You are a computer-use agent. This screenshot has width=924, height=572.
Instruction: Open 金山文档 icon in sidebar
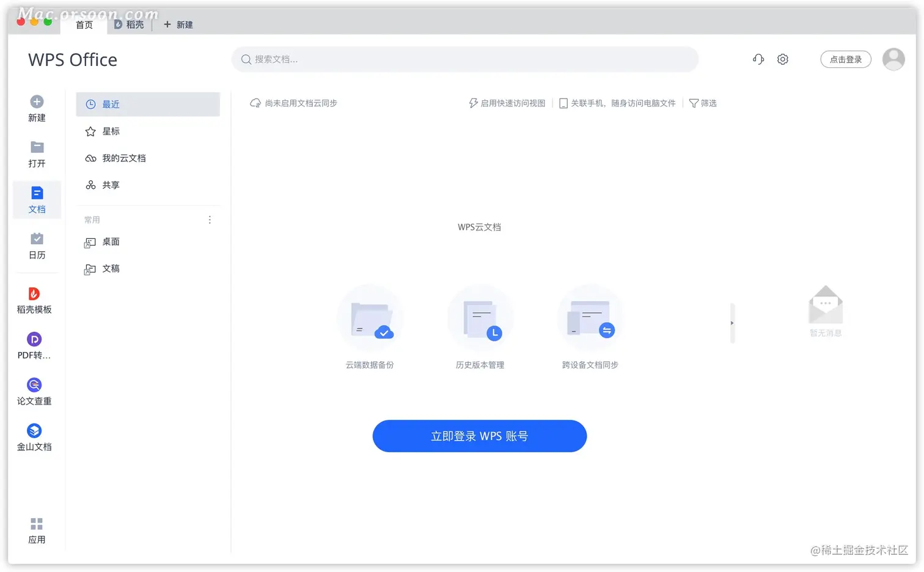tap(34, 431)
